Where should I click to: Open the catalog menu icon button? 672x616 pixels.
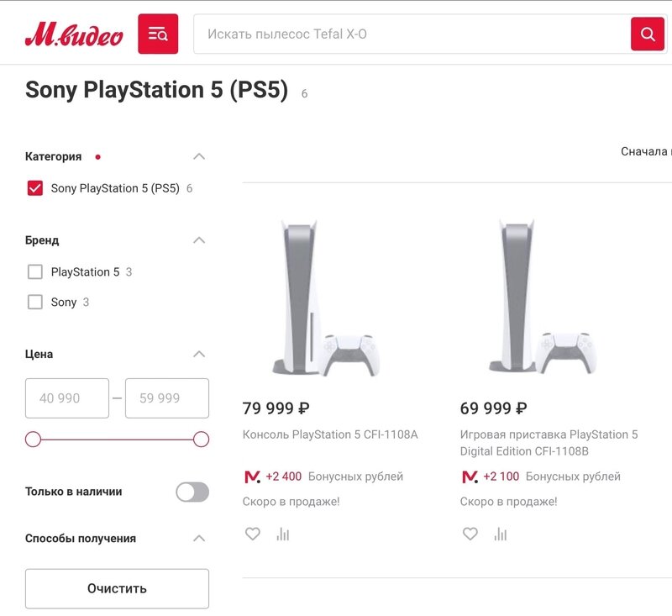158,34
